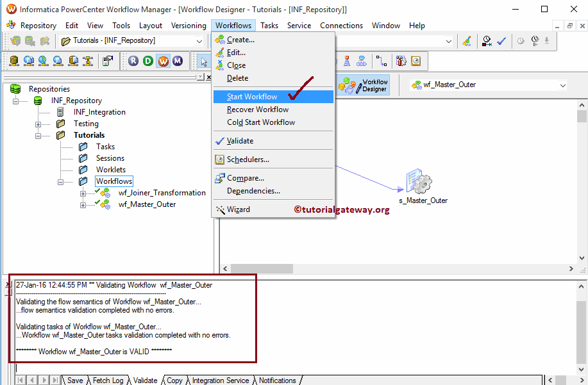Open Repository Manager via the R icon
This screenshot has width=588, height=385.
pos(133,61)
